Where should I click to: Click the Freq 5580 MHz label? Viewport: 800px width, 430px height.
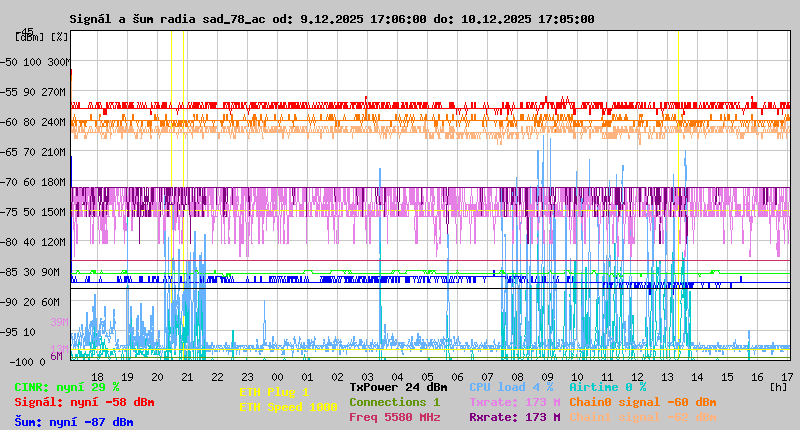[394, 417]
